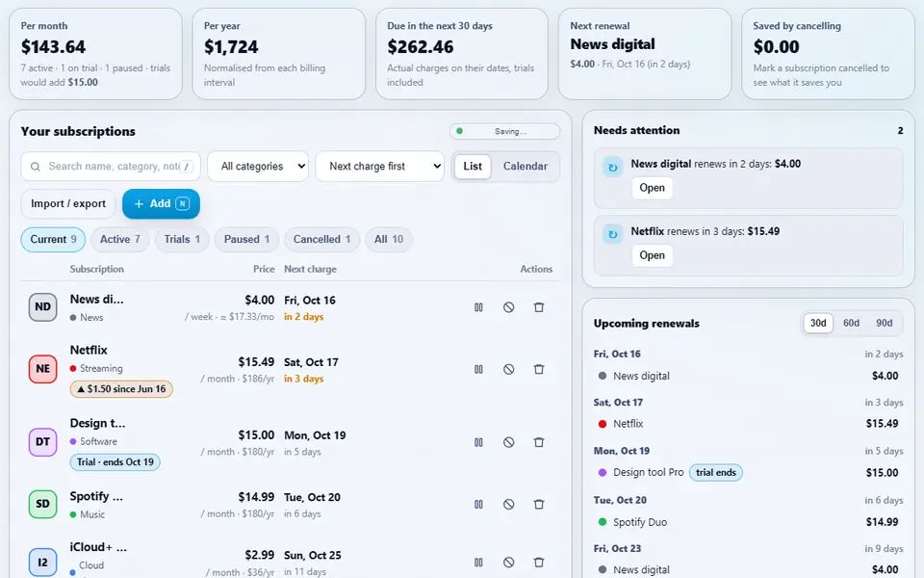Select the Cancelled 1 filter tab
924x578 pixels.
(x=321, y=240)
